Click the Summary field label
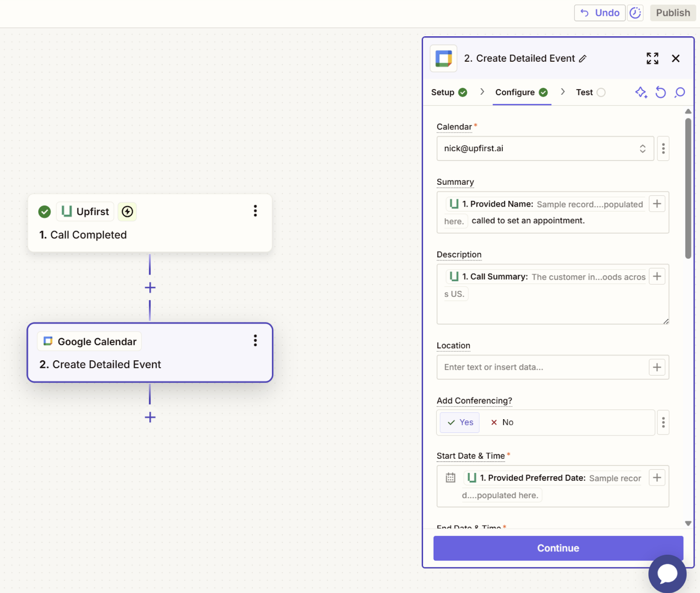 point(455,182)
